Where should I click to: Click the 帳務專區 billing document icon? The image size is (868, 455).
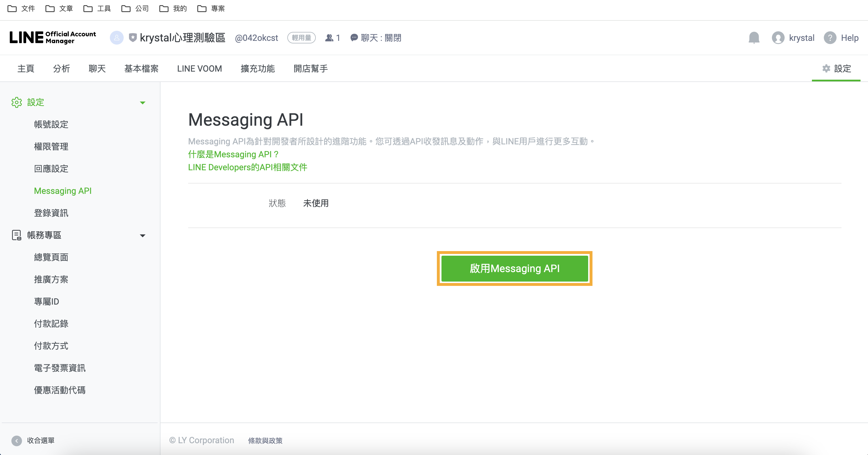16,235
